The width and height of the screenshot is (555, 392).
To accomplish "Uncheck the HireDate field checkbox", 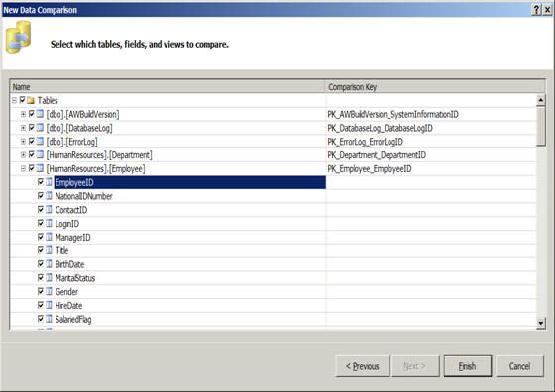I will [x=41, y=305].
